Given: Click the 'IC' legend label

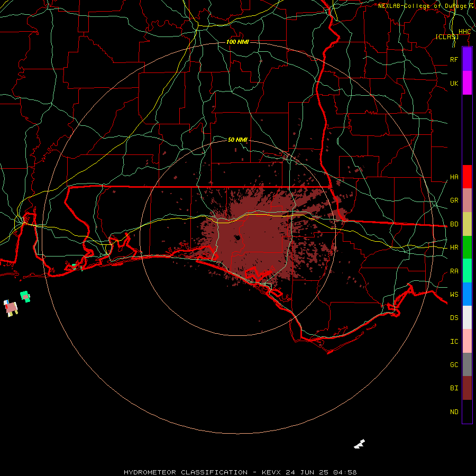Looking at the screenshot, I should [x=454, y=342].
